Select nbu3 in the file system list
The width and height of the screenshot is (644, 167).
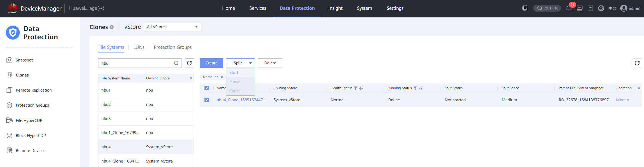point(106,118)
